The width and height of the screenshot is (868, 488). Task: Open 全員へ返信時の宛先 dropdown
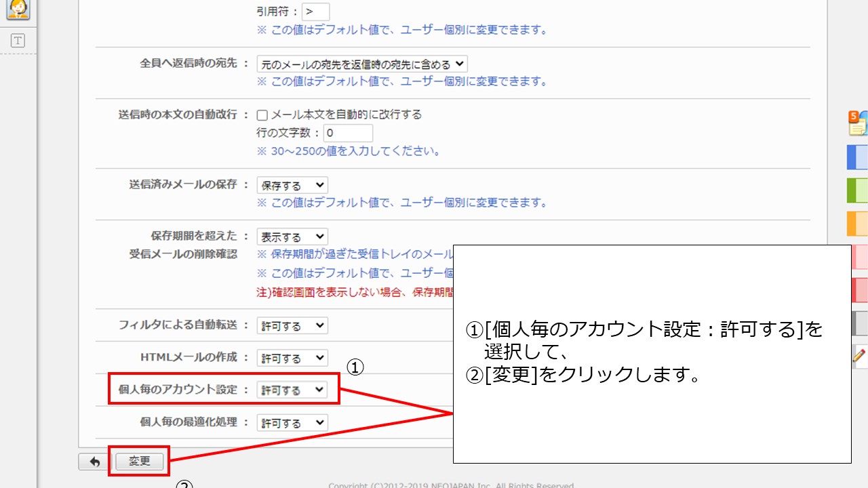pos(362,64)
